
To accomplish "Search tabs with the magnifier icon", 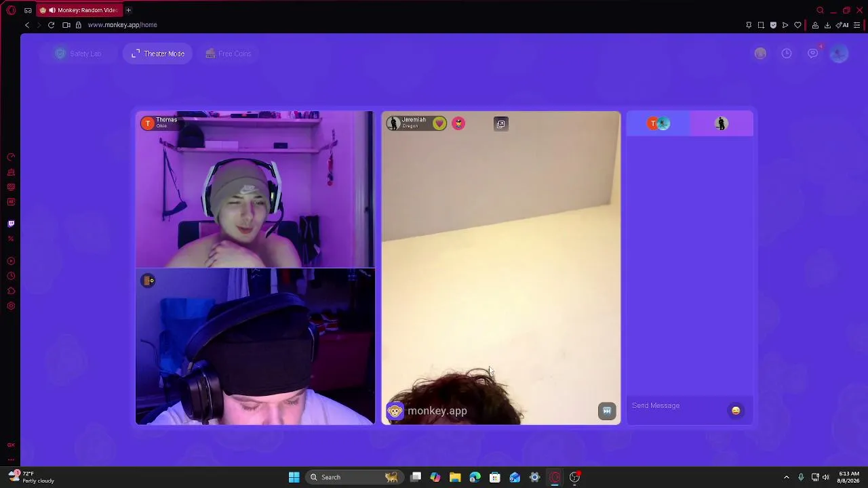I will point(820,10).
